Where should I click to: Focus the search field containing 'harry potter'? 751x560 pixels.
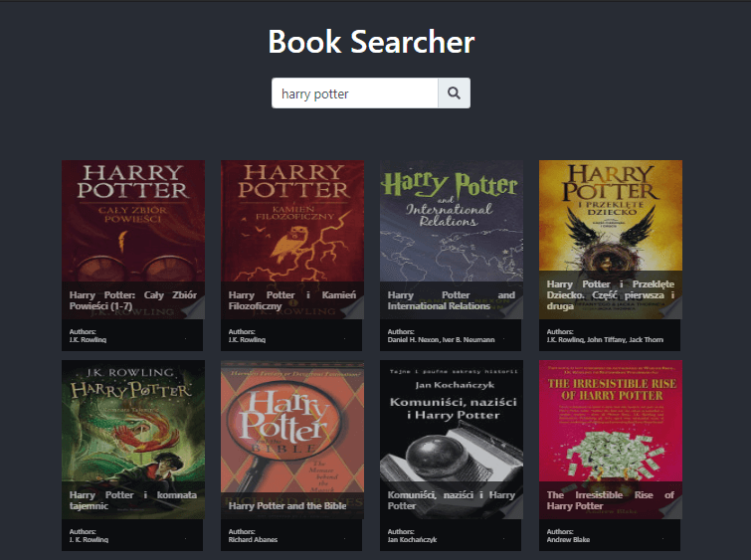pos(354,93)
